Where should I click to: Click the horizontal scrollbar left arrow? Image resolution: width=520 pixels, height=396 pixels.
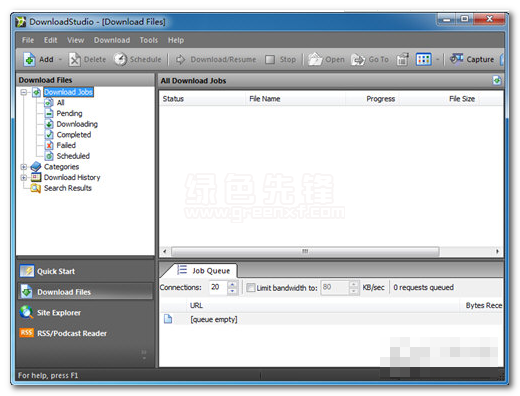click(165, 251)
